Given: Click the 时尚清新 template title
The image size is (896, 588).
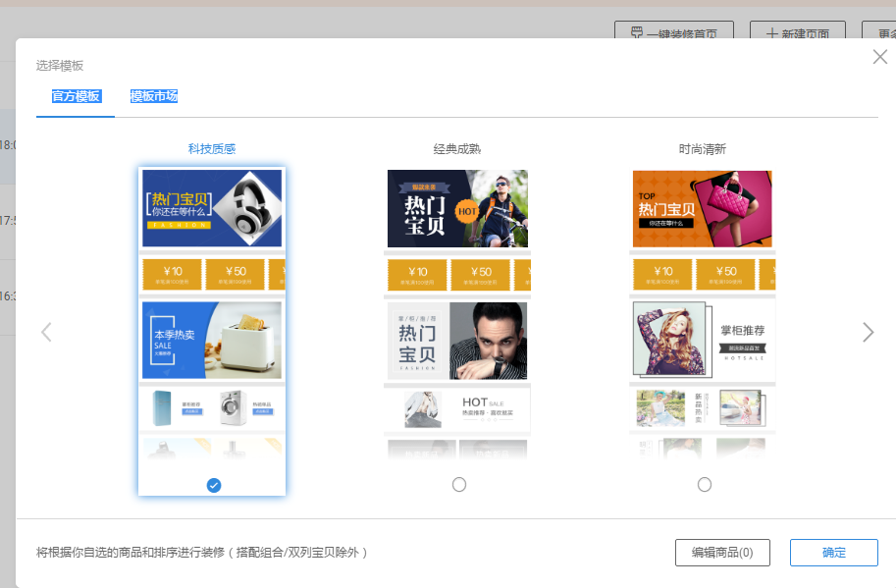Looking at the screenshot, I should [x=703, y=149].
